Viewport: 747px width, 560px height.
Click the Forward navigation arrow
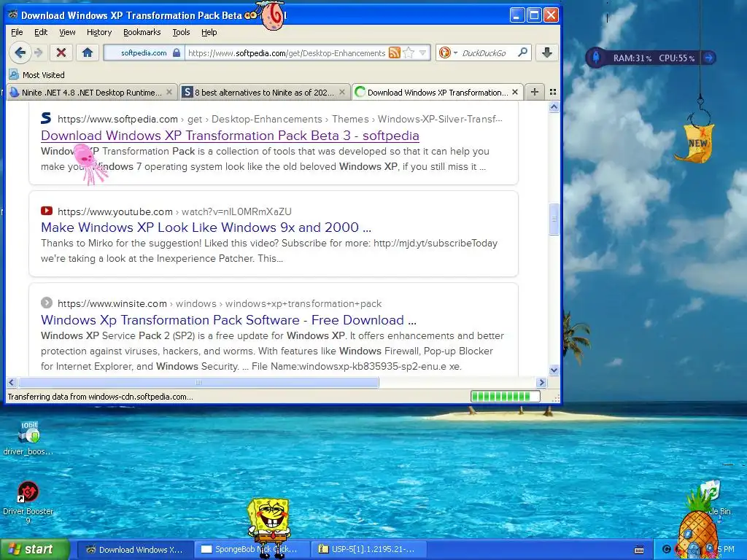pyautogui.click(x=39, y=52)
